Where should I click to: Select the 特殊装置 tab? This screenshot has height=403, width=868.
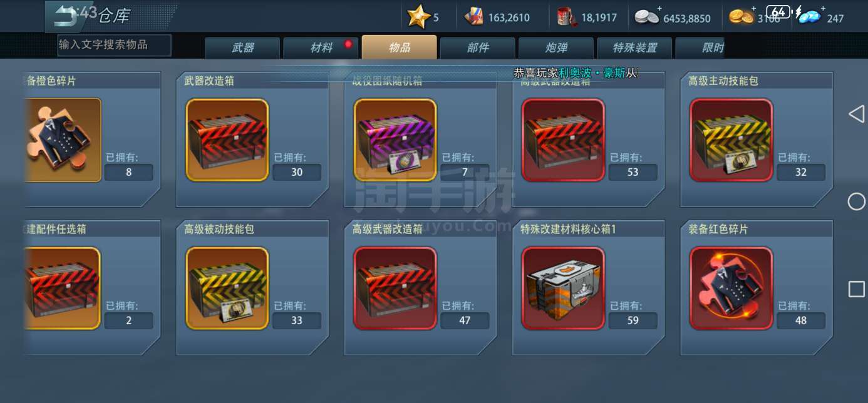[634, 48]
